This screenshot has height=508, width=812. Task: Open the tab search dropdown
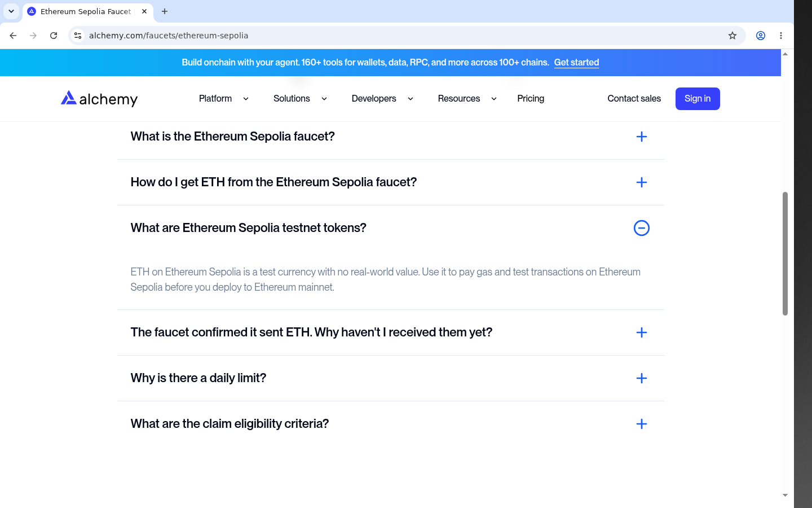click(x=11, y=11)
